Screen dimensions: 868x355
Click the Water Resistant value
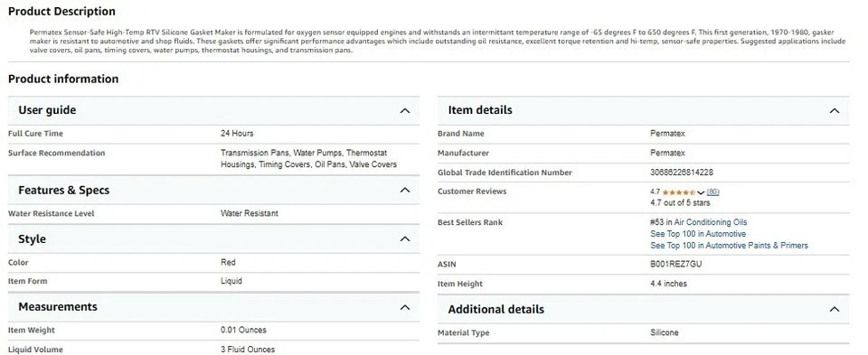click(250, 213)
